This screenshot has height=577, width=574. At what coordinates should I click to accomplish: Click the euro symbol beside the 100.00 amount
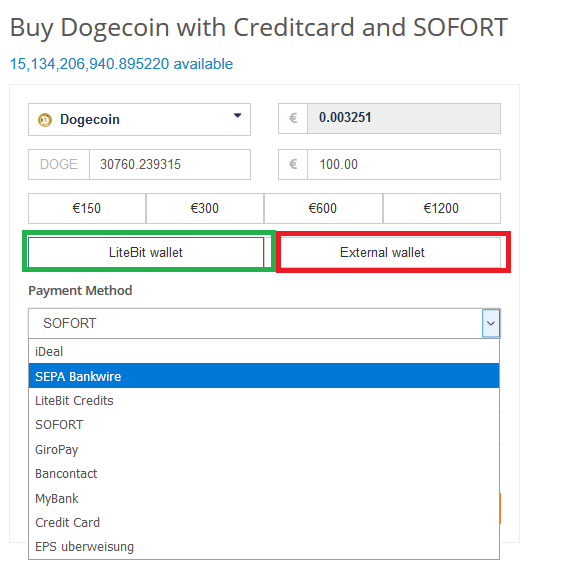pyautogui.click(x=293, y=164)
